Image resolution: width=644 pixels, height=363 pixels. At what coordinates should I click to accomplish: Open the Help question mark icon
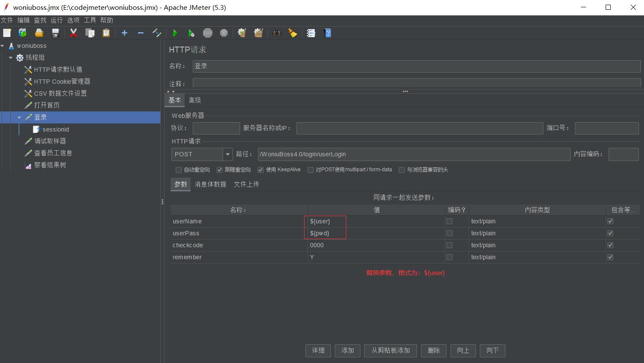point(328,33)
